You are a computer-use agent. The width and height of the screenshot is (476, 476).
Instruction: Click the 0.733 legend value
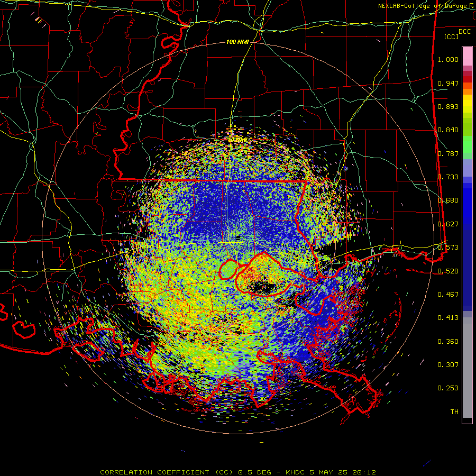point(448,177)
